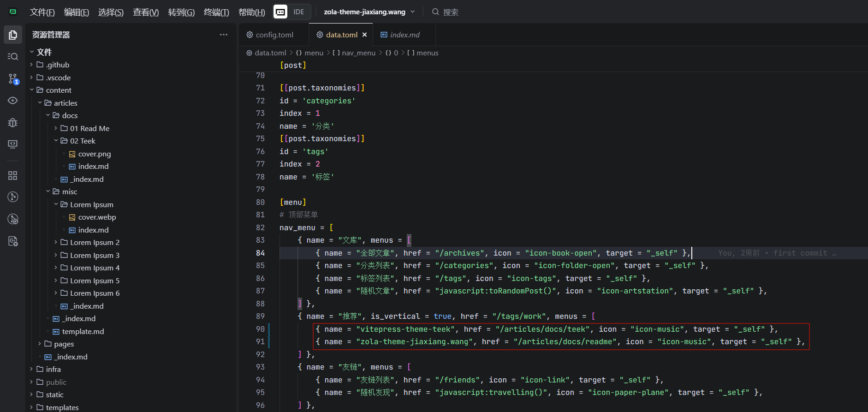The image size is (868, 412).
Task: Open the eye-shaped preview icon in activity bar
Action: [x=13, y=101]
